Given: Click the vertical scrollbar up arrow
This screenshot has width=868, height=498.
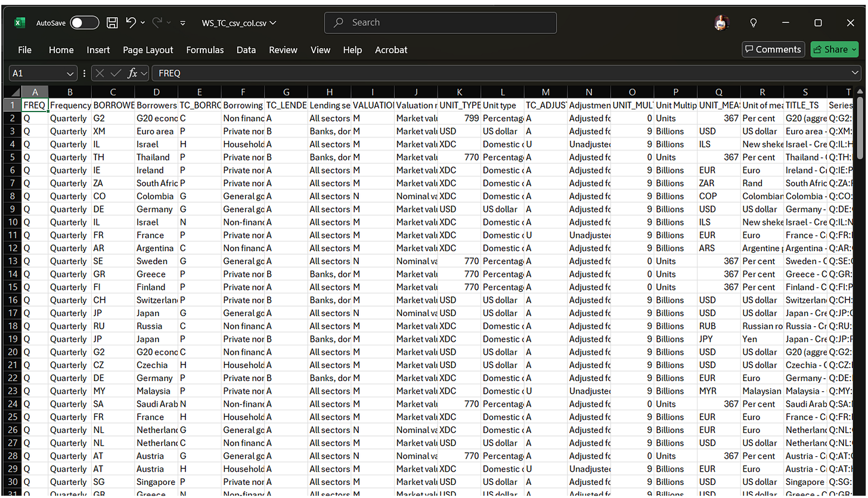Looking at the screenshot, I should [860, 91].
